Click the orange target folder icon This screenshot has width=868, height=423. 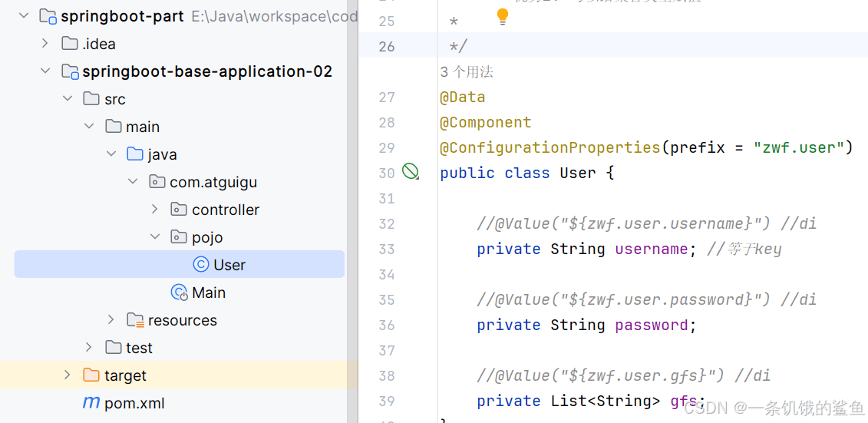point(91,375)
